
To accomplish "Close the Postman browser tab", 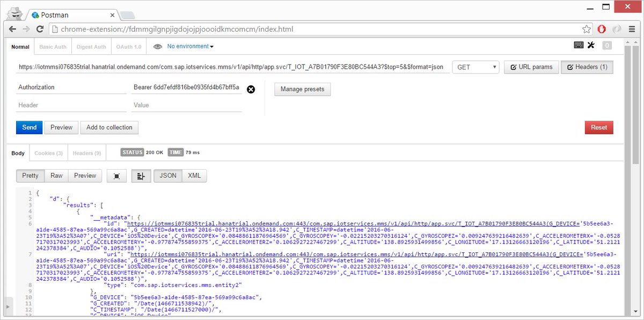I will pos(111,14).
